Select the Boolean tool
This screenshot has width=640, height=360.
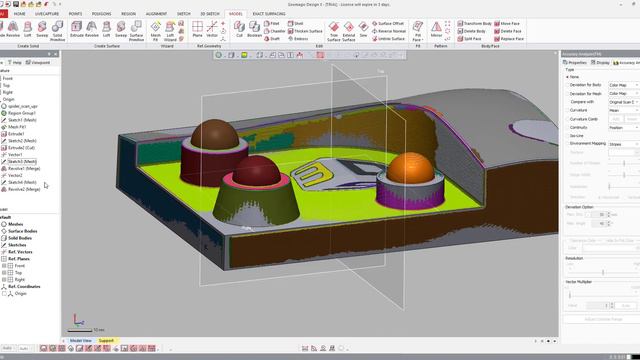(x=254, y=29)
